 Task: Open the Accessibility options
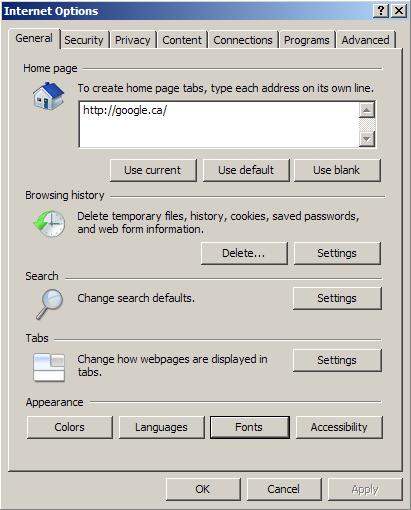[x=339, y=427]
